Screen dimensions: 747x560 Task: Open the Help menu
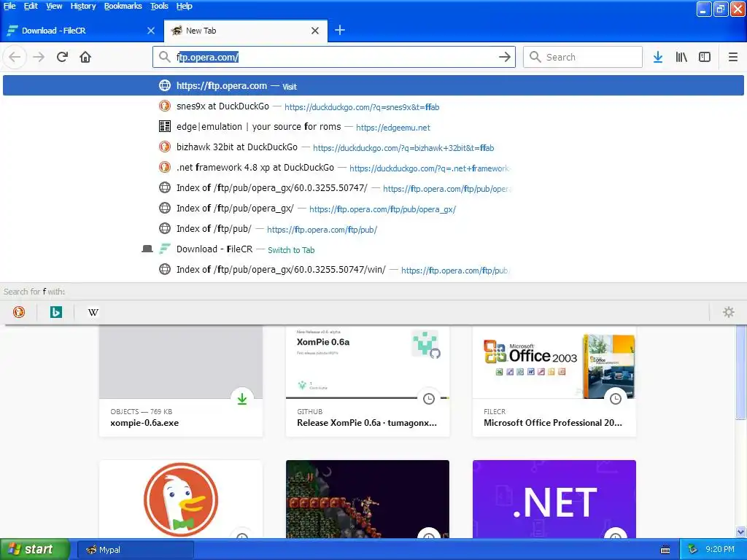185,6
